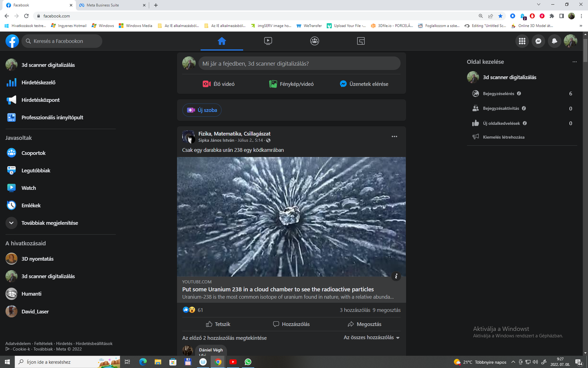This screenshot has height=368, width=588.
Task: Select the Home tab in Facebook navigation
Action: pyautogui.click(x=222, y=41)
